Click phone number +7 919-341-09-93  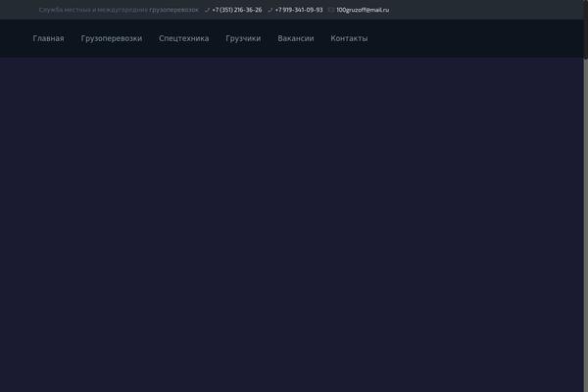click(x=299, y=10)
